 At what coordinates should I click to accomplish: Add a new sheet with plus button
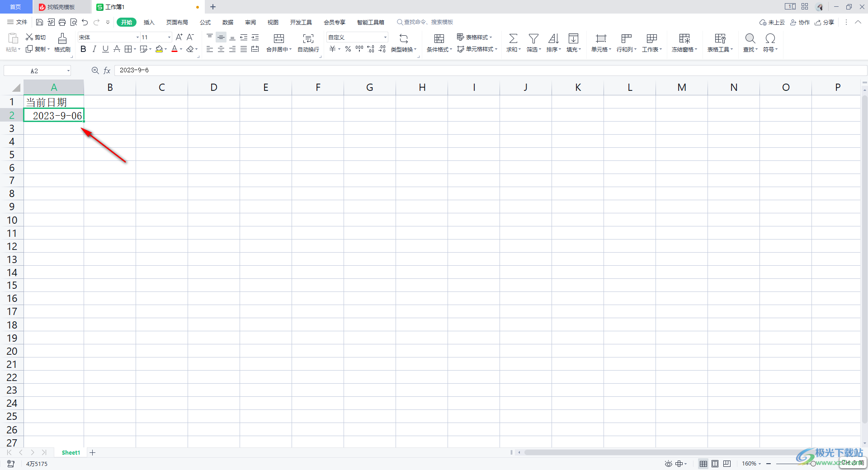click(92, 452)
